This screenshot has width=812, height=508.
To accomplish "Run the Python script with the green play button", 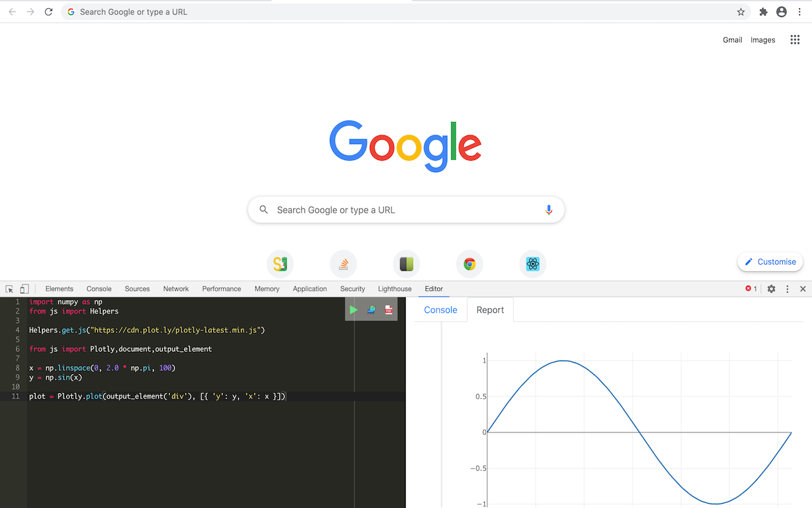I will coord(353,309).
